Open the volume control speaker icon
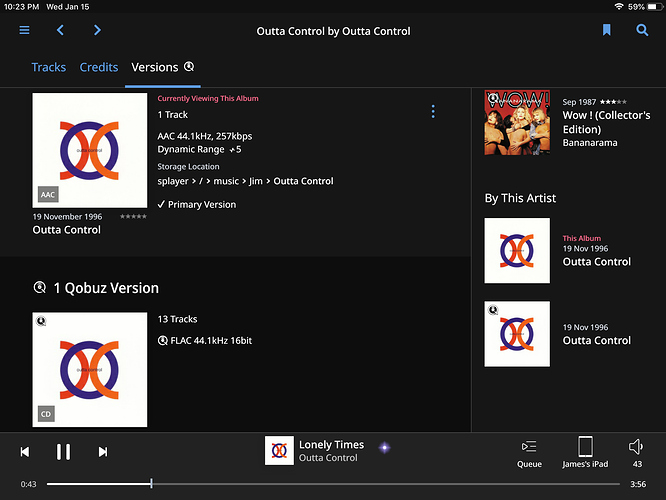 point(636,447)
